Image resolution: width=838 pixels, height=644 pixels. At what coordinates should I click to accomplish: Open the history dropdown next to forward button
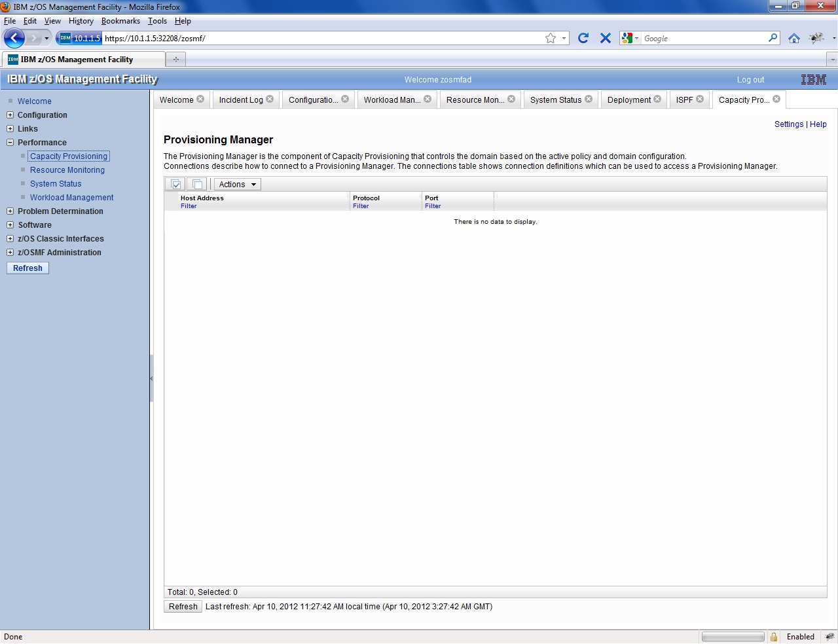[46, 39]
